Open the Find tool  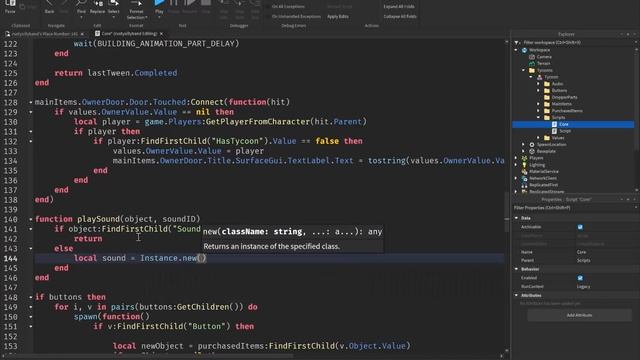81,3
